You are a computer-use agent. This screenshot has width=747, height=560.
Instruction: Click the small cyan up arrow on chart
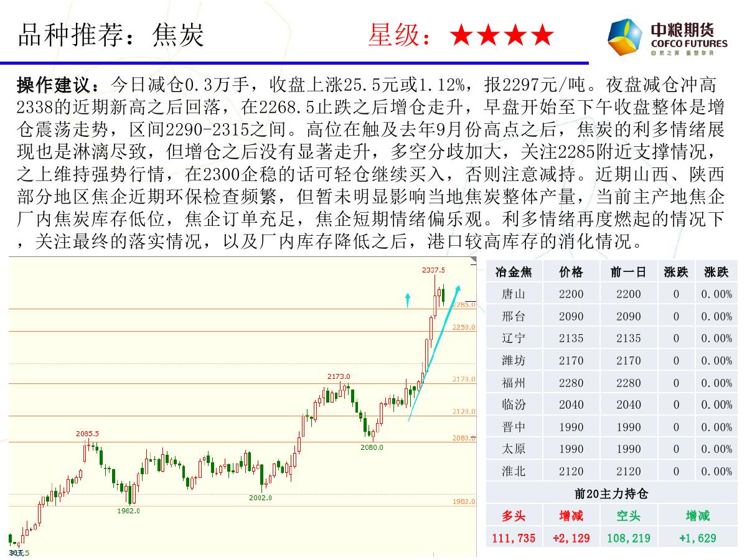click(407, 300)
